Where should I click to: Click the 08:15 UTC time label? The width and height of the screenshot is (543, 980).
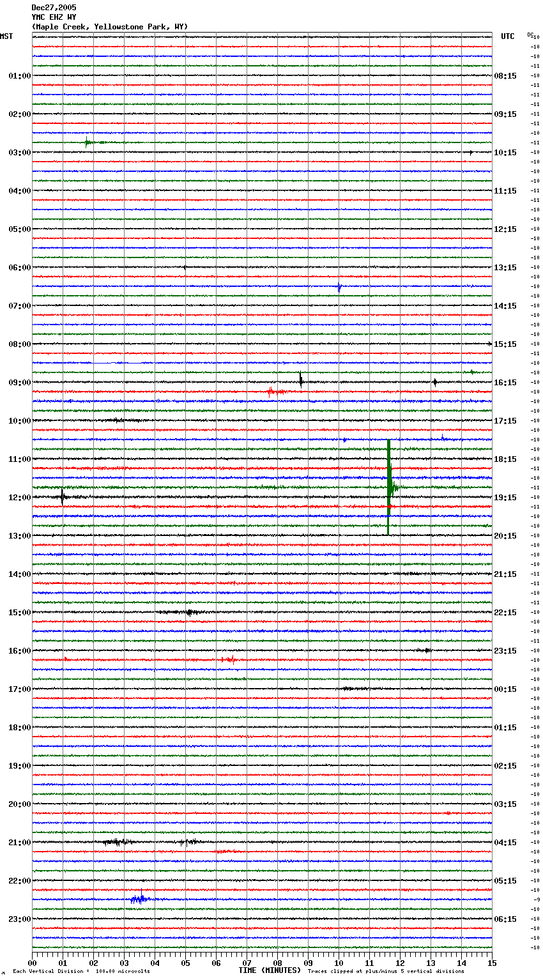505,76
